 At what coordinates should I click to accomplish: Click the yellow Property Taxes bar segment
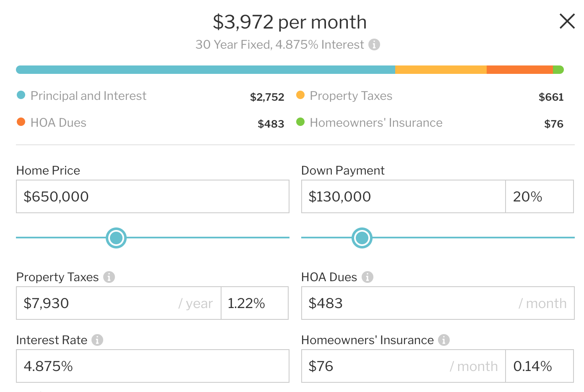click(441, 70)
